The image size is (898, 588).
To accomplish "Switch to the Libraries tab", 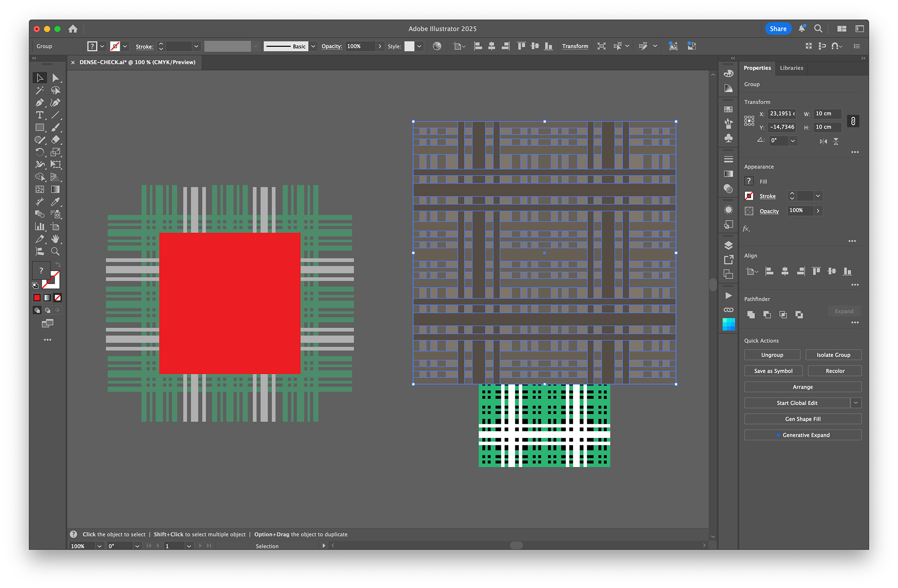I will (791, 68).
